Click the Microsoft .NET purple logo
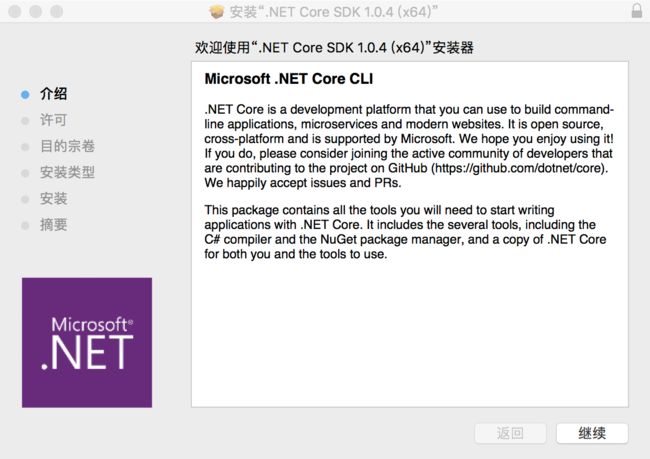 click(87, 342)
